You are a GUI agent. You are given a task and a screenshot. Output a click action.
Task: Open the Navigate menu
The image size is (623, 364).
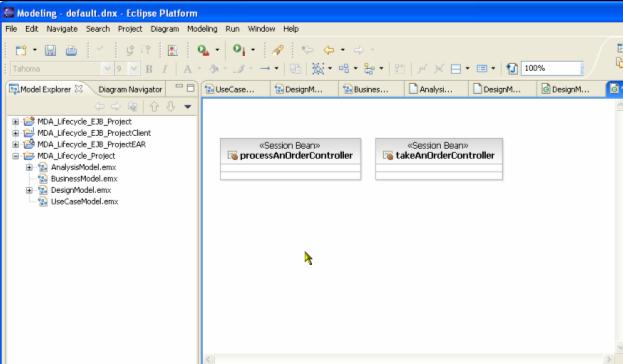point(62,29)
